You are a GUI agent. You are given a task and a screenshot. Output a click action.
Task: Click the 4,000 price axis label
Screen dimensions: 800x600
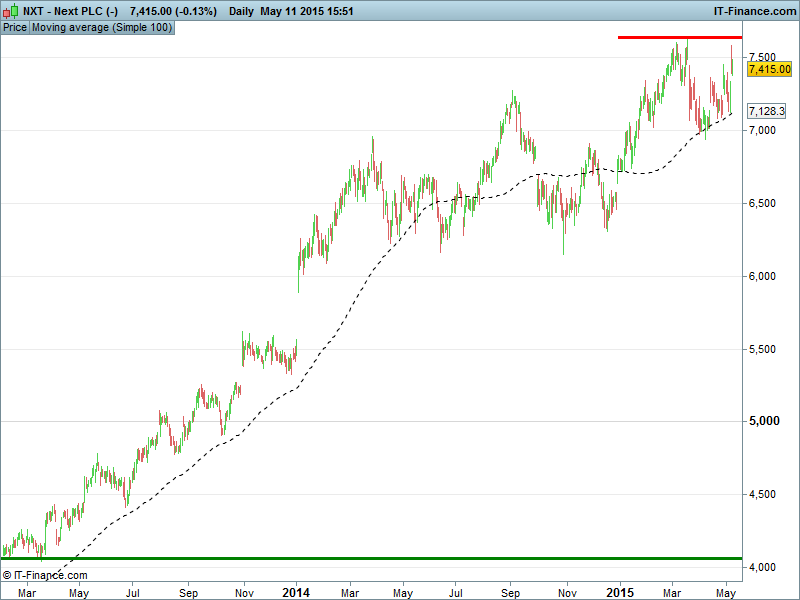point(765,567)
